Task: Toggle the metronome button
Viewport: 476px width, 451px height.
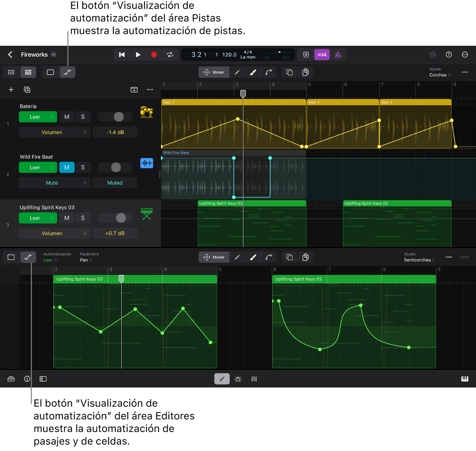Action: (x=338, y=54)
